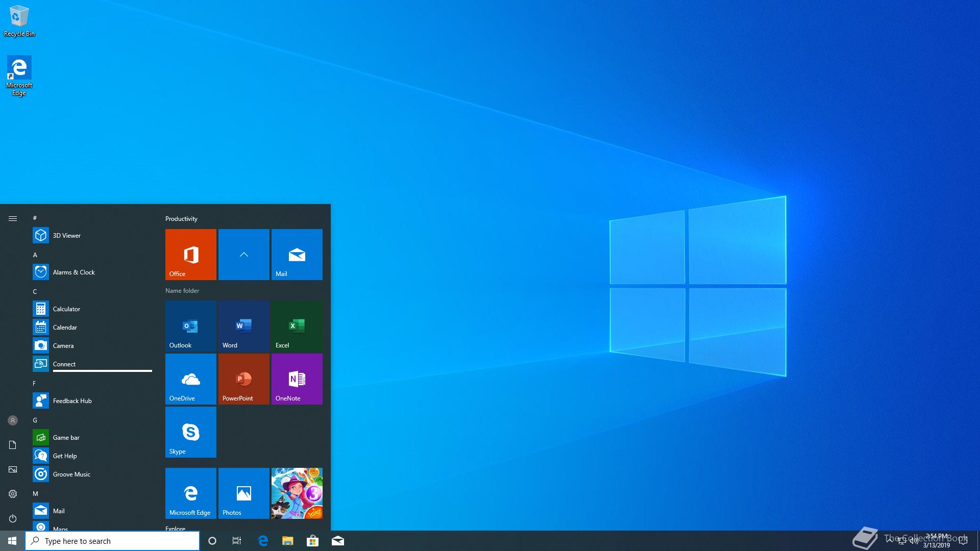Open the Mail tile in Productivity
The width and height of the screenshot is (980, 551).
(297, 254)
